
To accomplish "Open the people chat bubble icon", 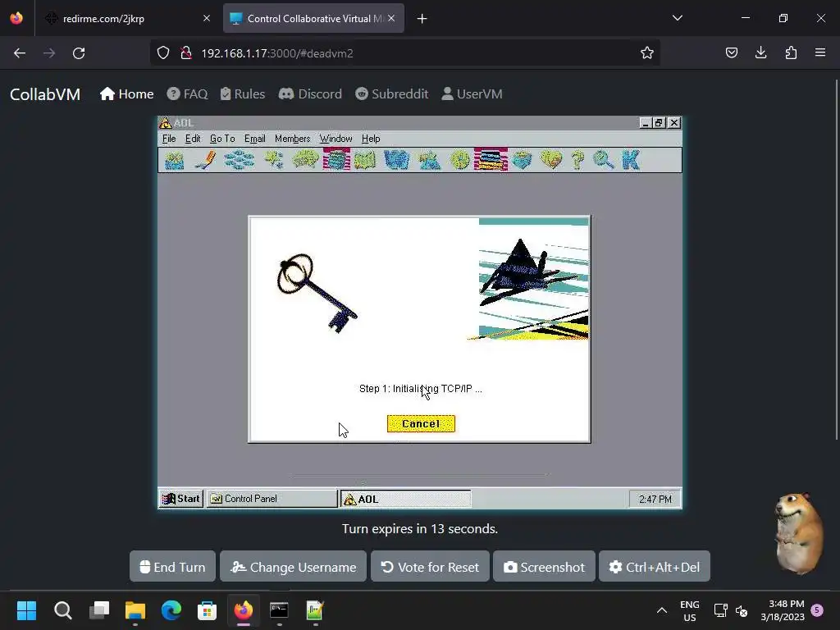I will tap(305, 160).
